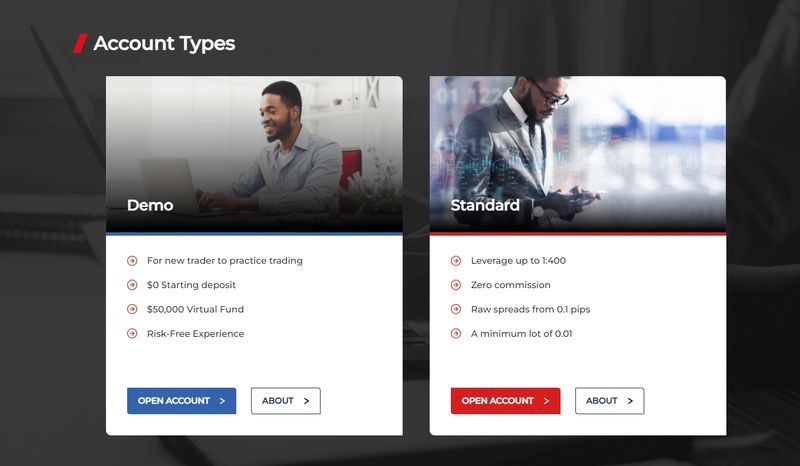Click the arrow icon beside practice trading

(x=132, y=261)
